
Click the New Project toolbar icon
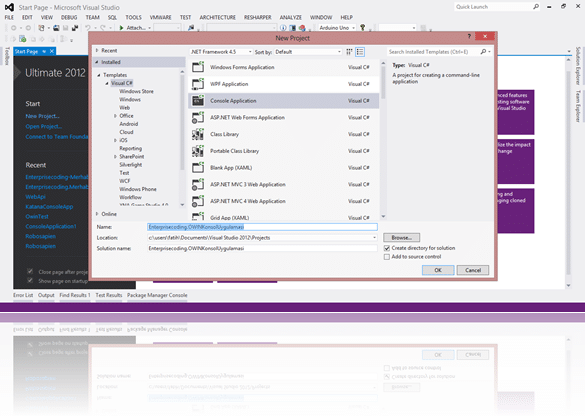[x=41, y=28]
